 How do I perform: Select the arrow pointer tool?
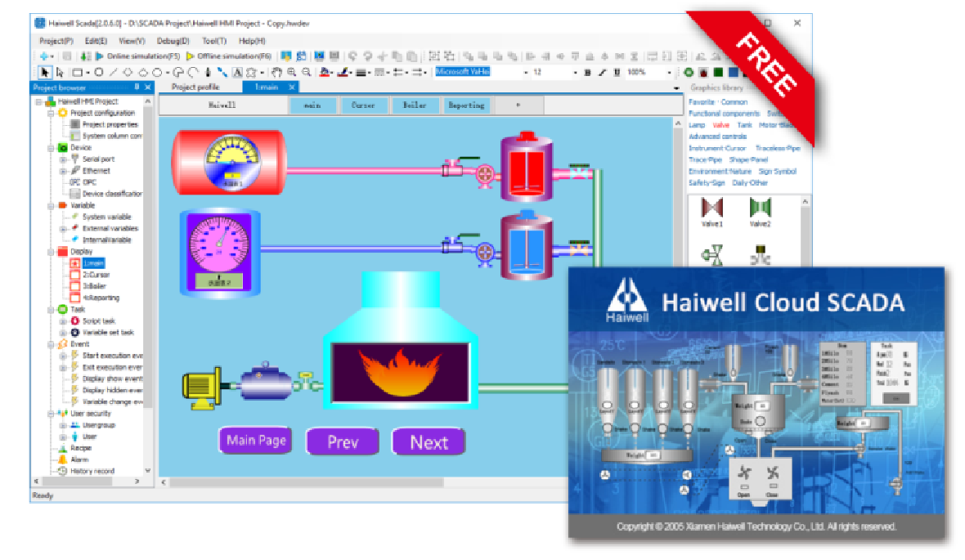(45, 72)
